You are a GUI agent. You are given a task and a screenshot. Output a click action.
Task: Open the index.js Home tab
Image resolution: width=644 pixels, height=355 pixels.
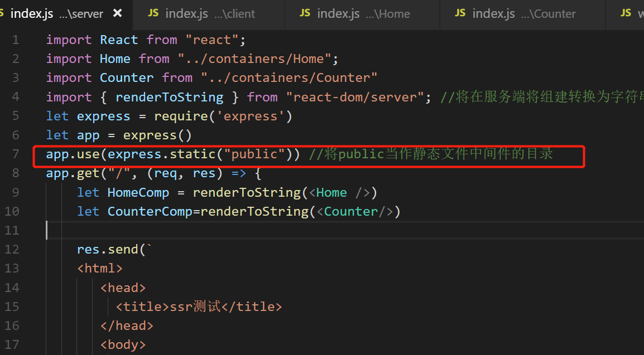click(362, 14)
